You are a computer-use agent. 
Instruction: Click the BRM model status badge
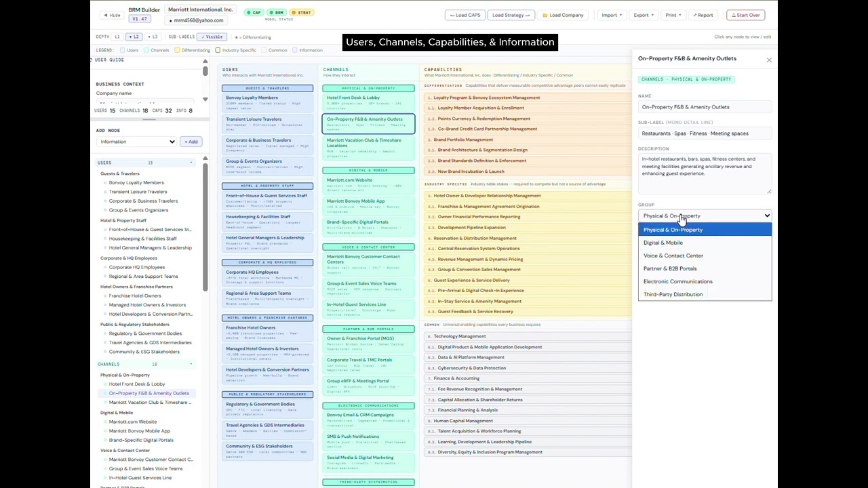[277, 13]
